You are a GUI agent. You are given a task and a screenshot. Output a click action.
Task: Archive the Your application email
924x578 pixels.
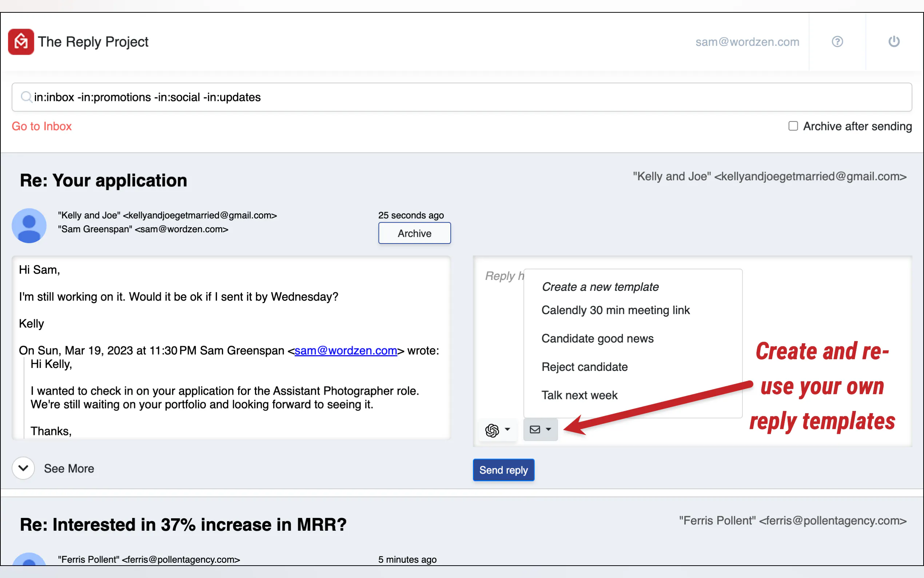(414, 233)
